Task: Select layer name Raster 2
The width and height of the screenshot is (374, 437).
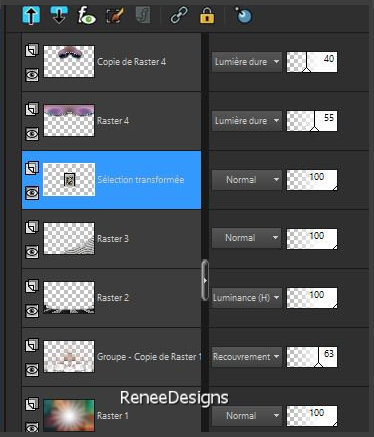Action: click(x=113, y=298)
